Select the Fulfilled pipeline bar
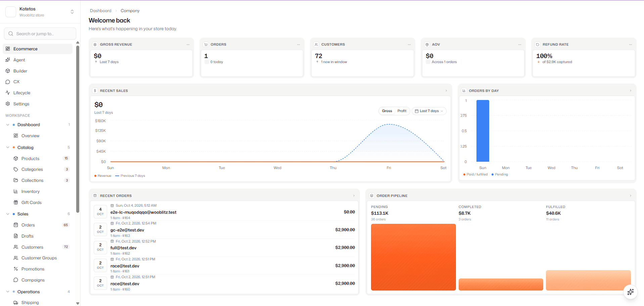The image size is (644, 306). [588, 280]
